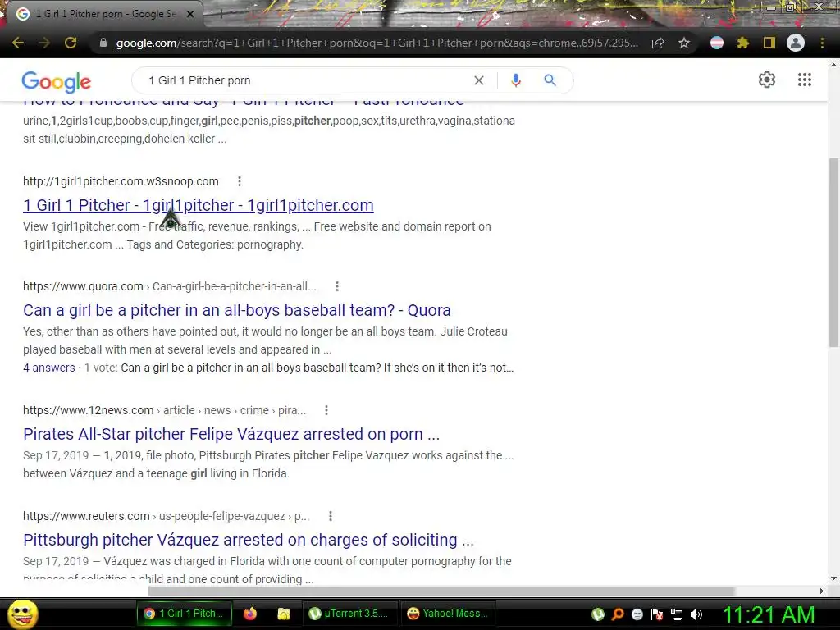The width and height of the screenshot is (840, 630).
Task: Start a voice search with microphone
Action: 516,80
